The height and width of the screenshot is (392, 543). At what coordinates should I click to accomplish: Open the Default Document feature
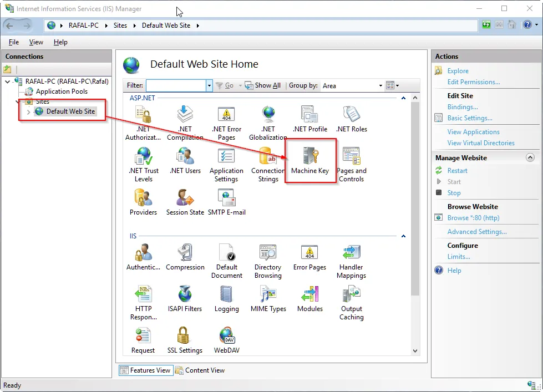(226, 261)
